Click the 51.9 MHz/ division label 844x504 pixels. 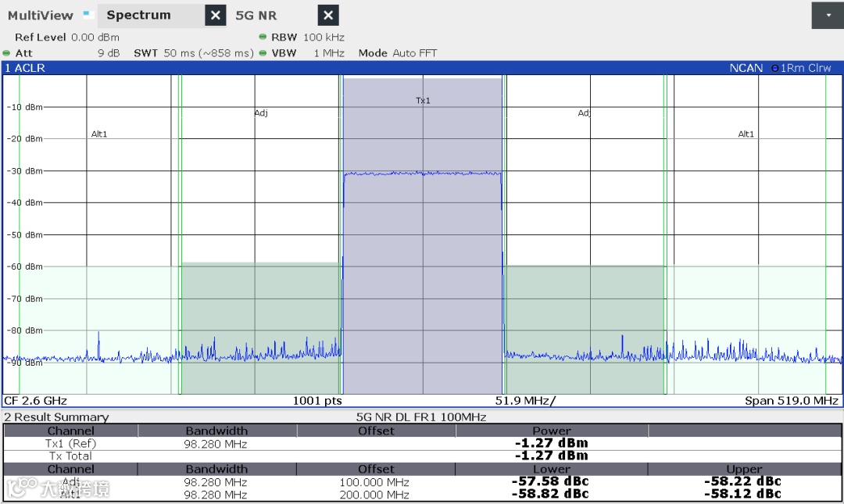[525, 401]
